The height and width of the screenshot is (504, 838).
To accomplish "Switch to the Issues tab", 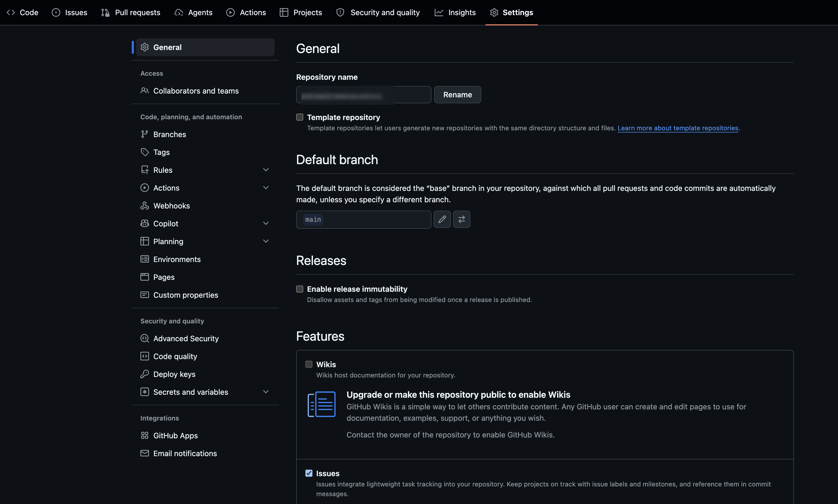I will 69,12.
